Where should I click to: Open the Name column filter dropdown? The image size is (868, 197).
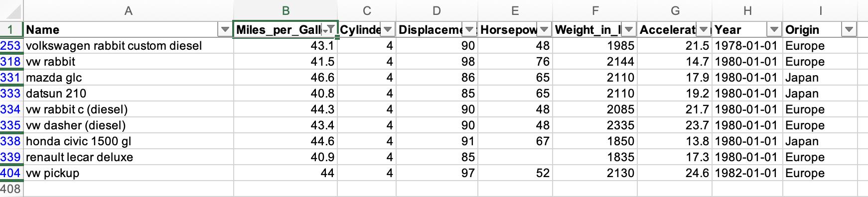(x=225, y=30)
